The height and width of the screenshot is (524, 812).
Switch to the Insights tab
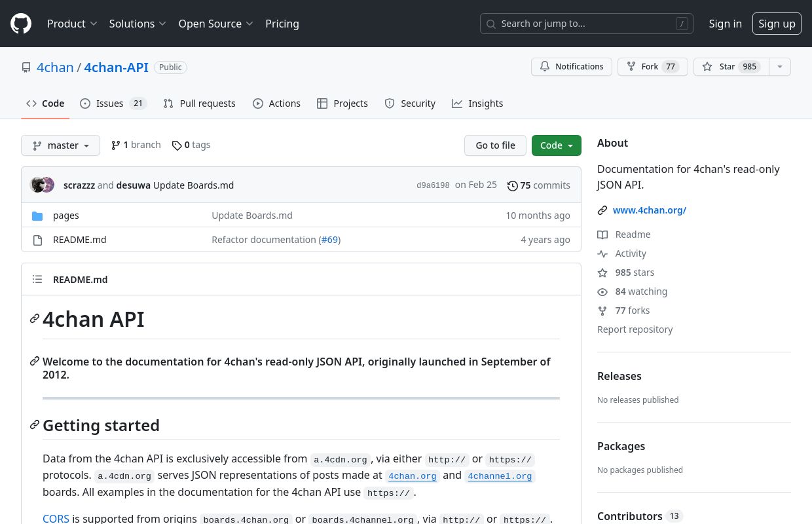click(477, 103)
